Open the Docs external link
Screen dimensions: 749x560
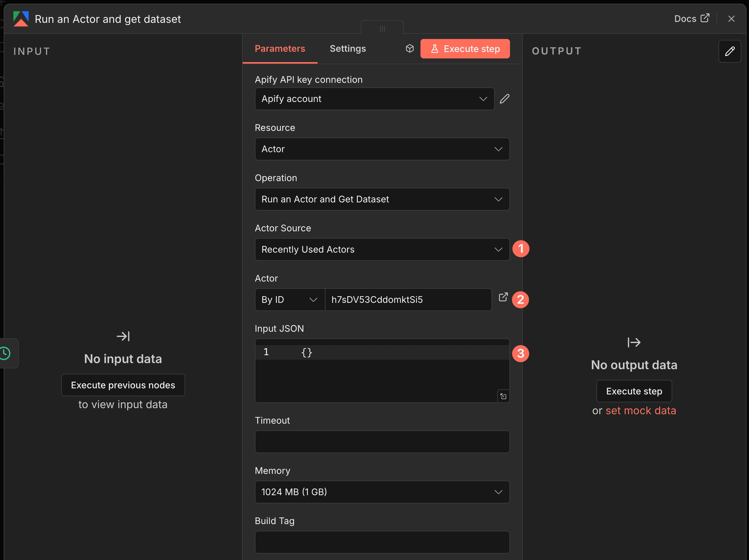(692, 19)
